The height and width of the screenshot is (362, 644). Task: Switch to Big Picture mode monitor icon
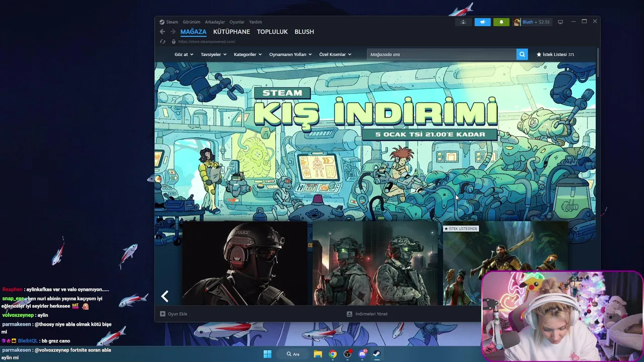click(x=560, y=22)
